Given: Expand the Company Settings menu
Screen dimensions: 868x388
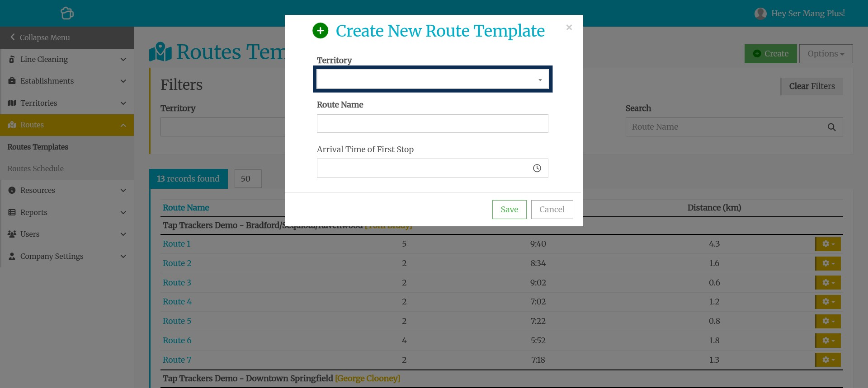Looking at the screenshot, I should (67, 256).
